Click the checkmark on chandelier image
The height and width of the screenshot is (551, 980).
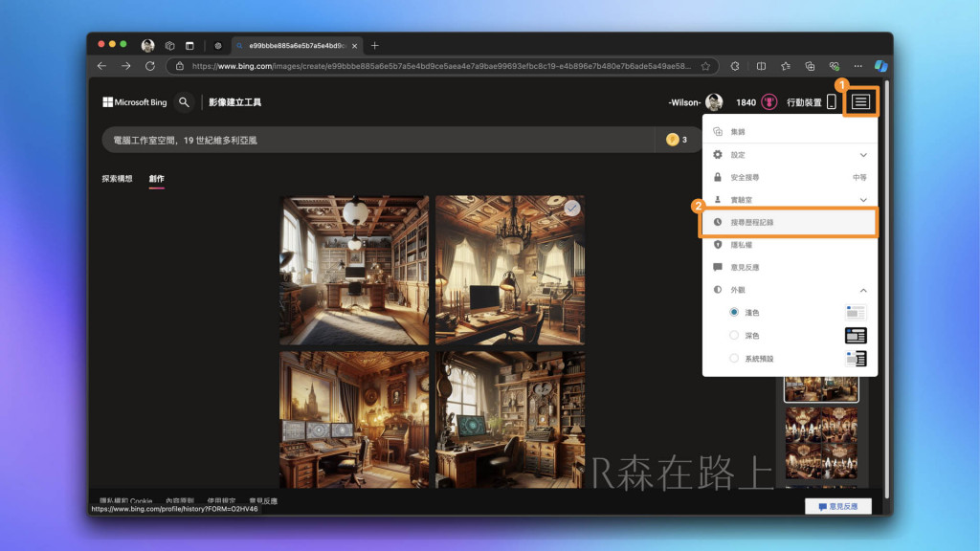pyautogui.click(x=572, y=208)
